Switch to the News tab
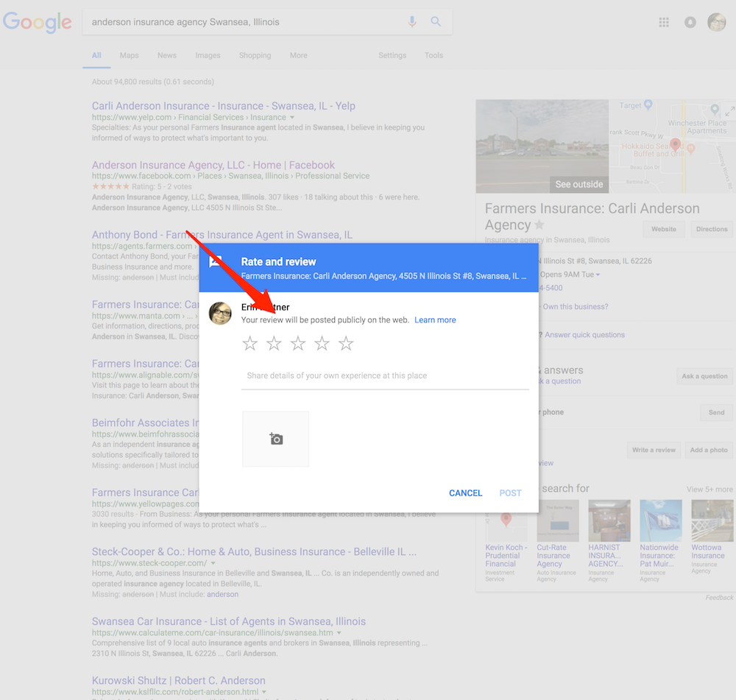Viewport: 736px width, 700px height. (167, 55)
